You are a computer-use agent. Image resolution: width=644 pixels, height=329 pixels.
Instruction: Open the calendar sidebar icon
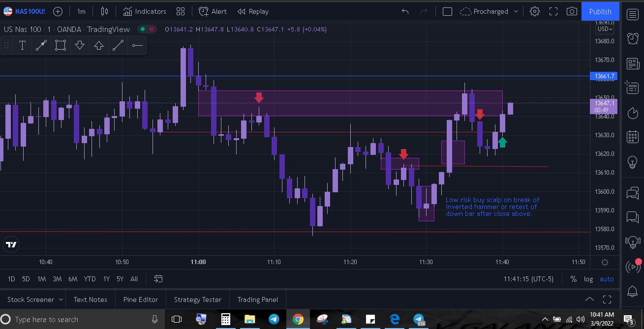[x=633, y=137]
